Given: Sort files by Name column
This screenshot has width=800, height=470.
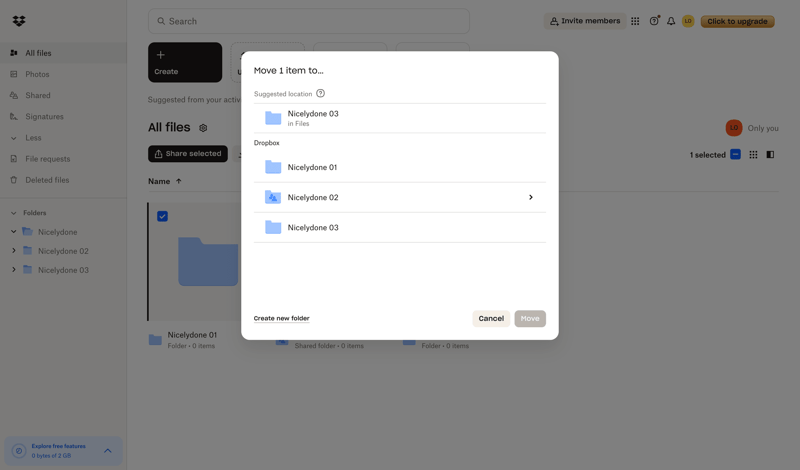Looking at the screenshot, I should tap(165, 181).
